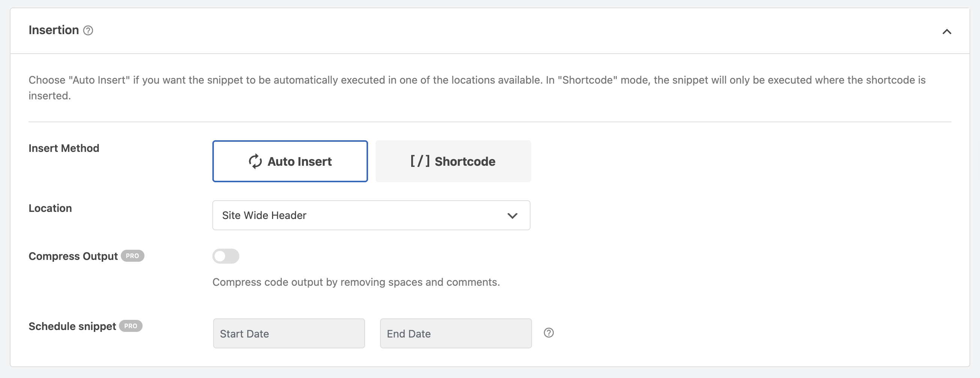
Task: Click the PRO badge beside Schedule snippet
Action: (x=131, y=326)
